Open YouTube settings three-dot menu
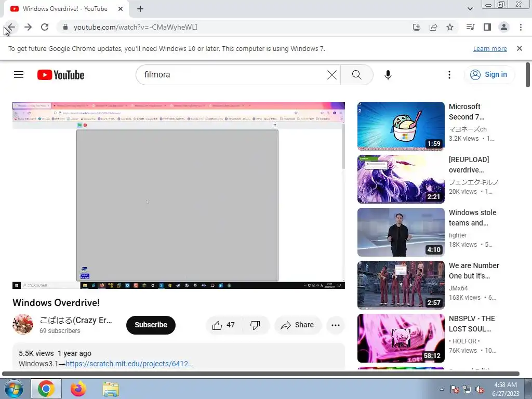532x399 pixels. click(x=449, y=75)
